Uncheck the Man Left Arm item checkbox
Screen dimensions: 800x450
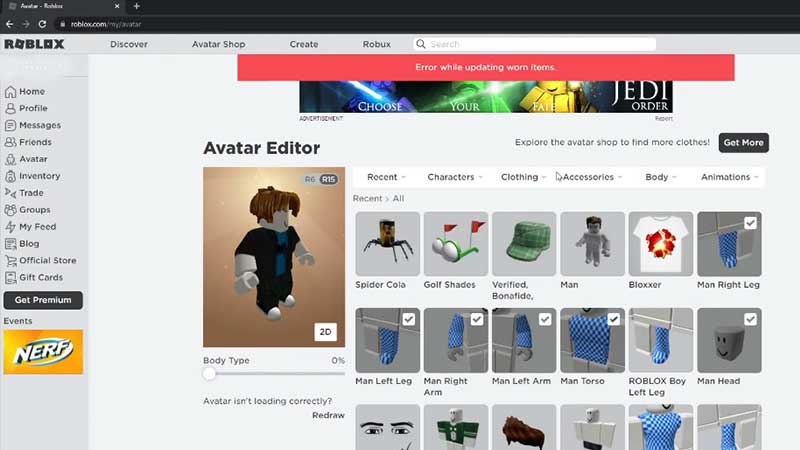click(x=545, y=319)
